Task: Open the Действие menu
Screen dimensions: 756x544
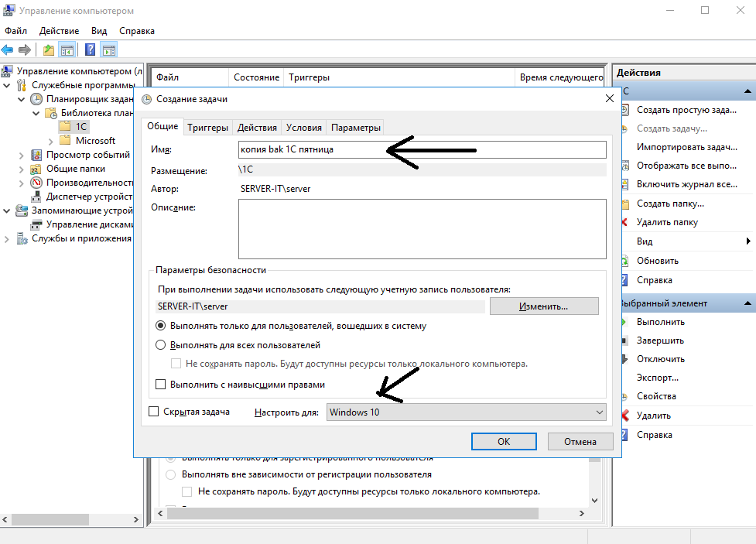Action: pyautogui.click(x=59, y=31)
